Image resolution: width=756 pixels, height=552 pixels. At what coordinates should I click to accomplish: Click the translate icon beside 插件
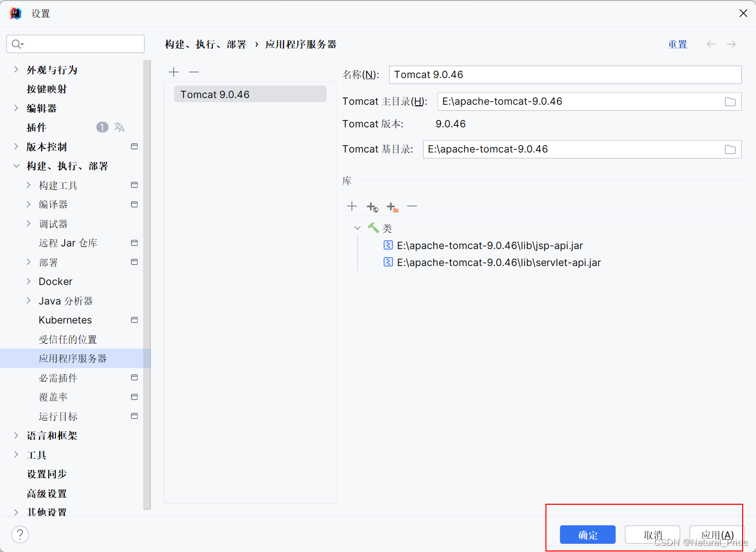point(119,127)
